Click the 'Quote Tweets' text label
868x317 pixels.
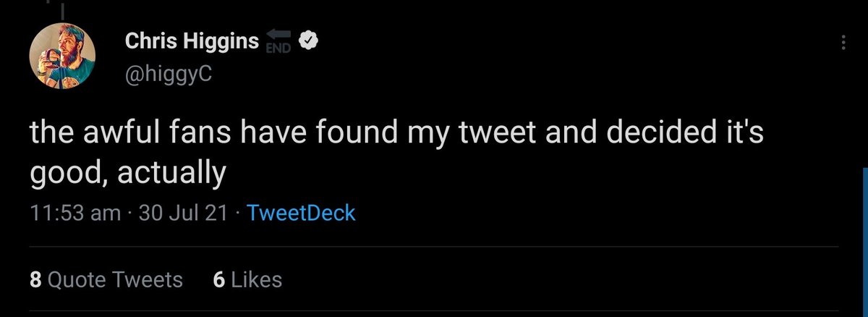tap(115, 279)
